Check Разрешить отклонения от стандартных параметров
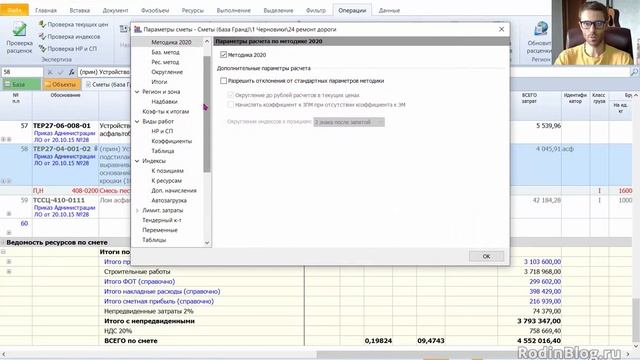Screen dimensions: 640x360 click(x=223, y=81)
